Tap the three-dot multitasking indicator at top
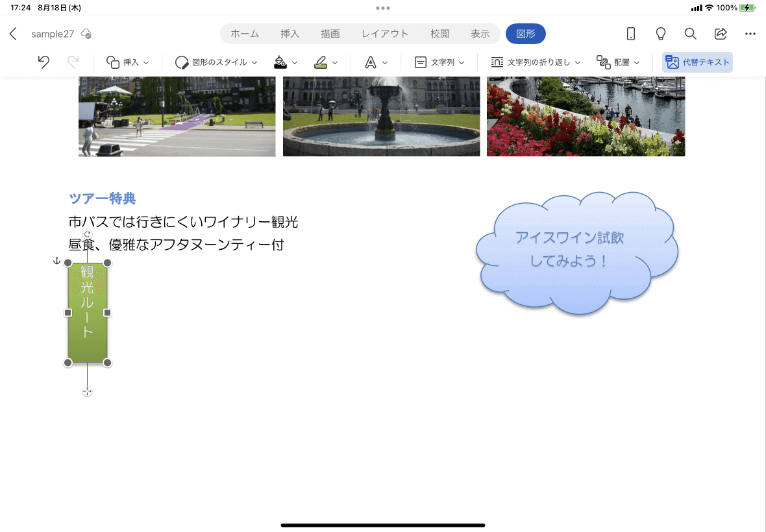The image size is (766, 532). pos(383,8)
